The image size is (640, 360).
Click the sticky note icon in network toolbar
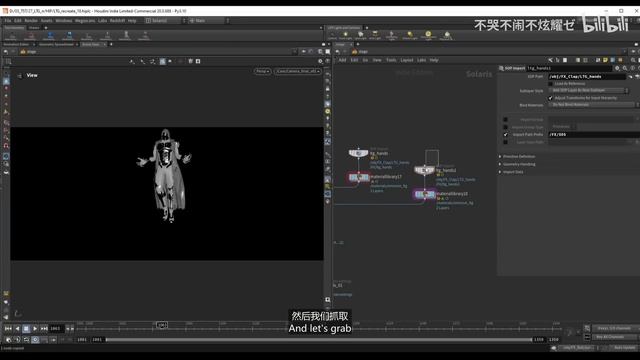pyautogui.click(x=605, y=60)
